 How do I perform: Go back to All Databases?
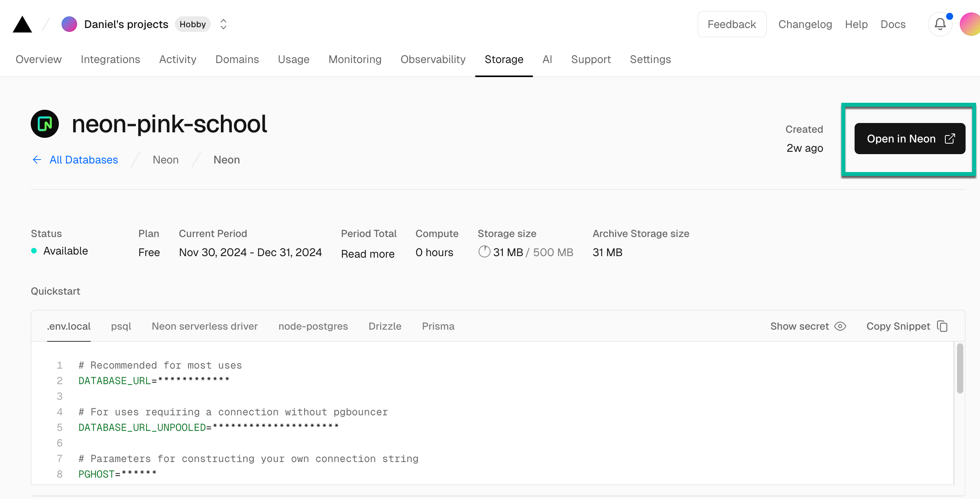(83, 160)
